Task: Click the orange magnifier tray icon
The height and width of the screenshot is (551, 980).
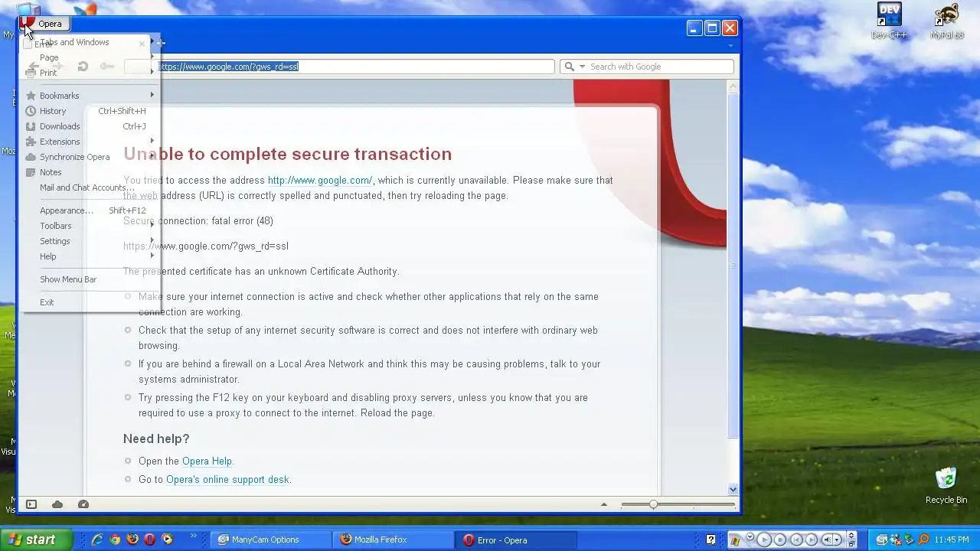Action: point(924,540)
